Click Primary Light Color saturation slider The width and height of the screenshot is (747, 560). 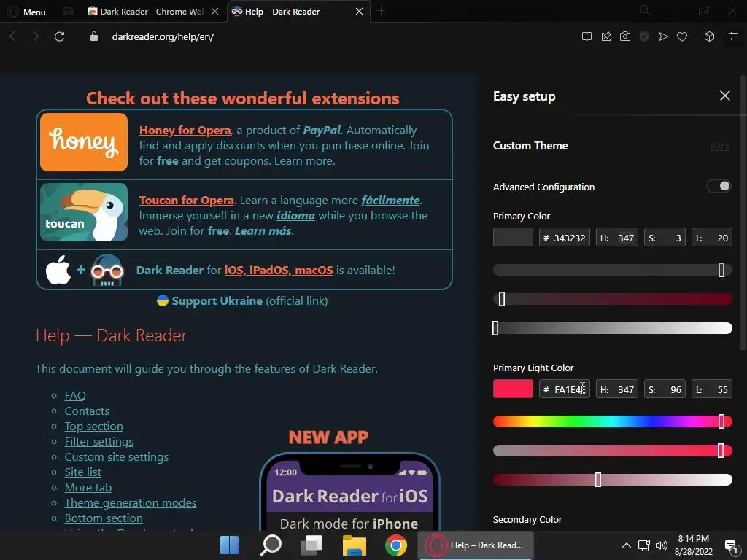(613, 451)
